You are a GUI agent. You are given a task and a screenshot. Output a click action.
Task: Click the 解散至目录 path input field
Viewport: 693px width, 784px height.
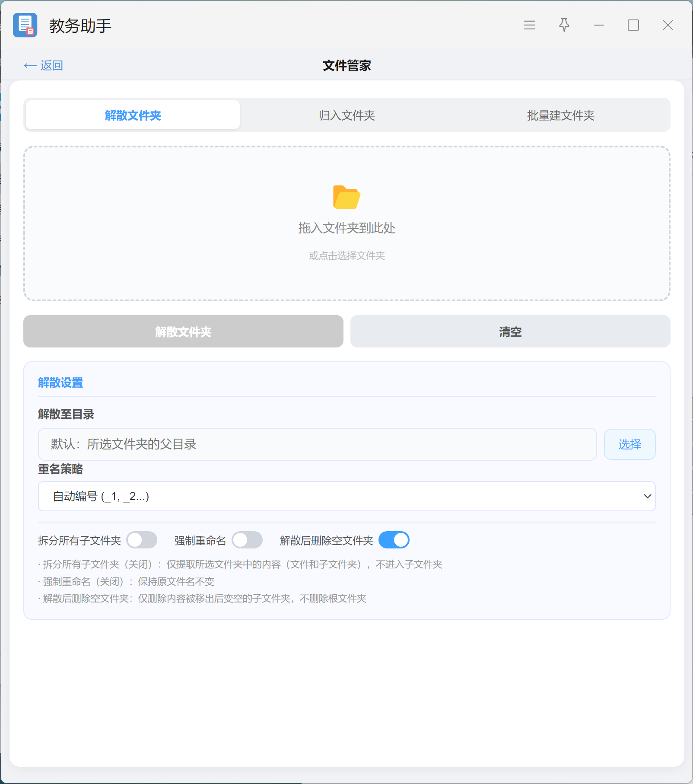[318, 444]
